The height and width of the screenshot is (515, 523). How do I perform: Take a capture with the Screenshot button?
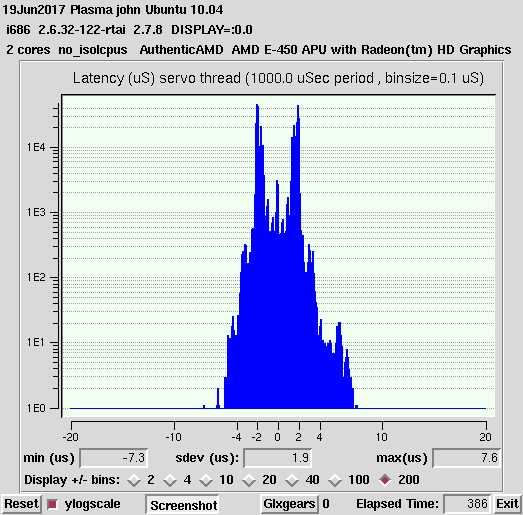coord(183,505)
